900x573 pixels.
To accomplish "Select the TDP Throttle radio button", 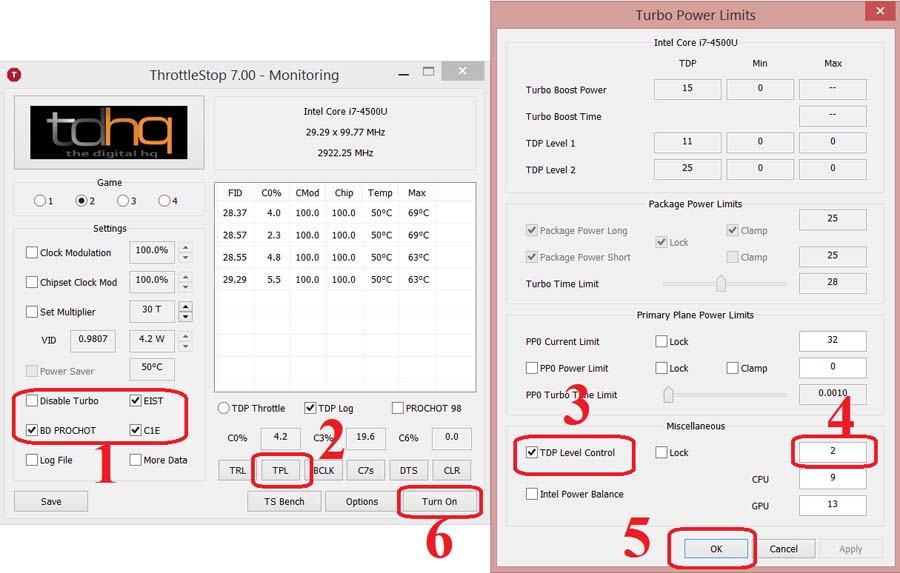I will 223,408.
